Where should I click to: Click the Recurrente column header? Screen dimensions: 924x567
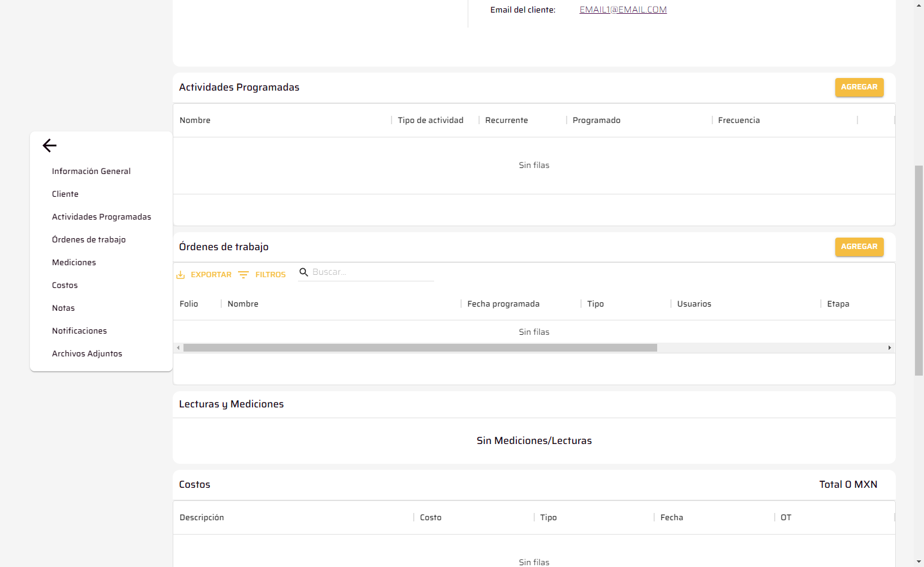pos(507,120)
